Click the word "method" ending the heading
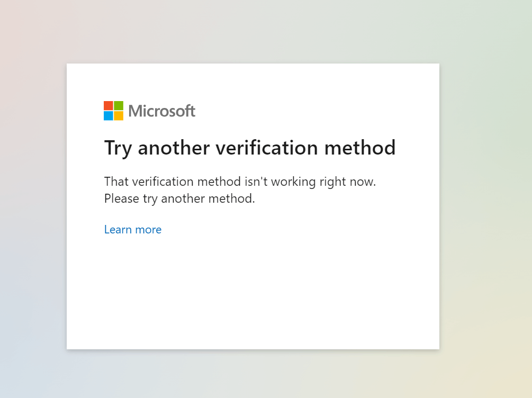 pyautogui.click(x=360, y=148)
